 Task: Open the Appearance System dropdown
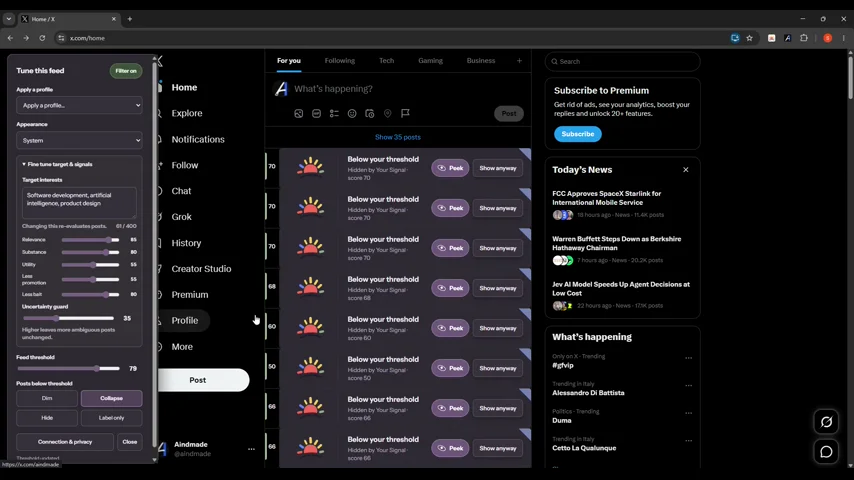point(80,140)
